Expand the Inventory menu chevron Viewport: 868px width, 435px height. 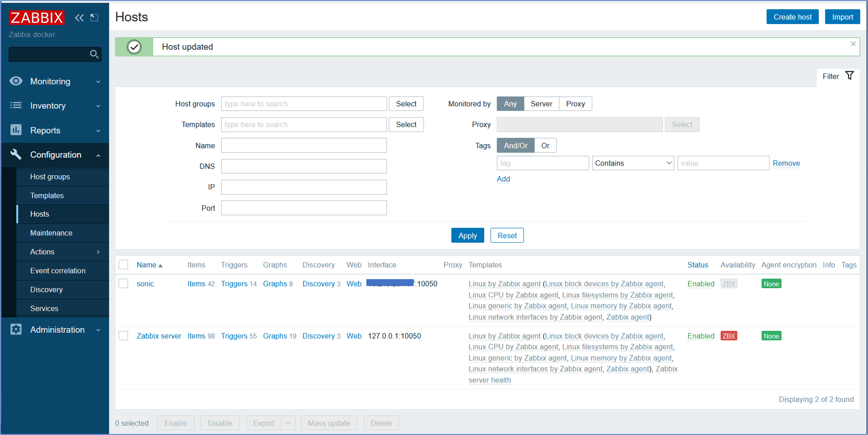98,106
